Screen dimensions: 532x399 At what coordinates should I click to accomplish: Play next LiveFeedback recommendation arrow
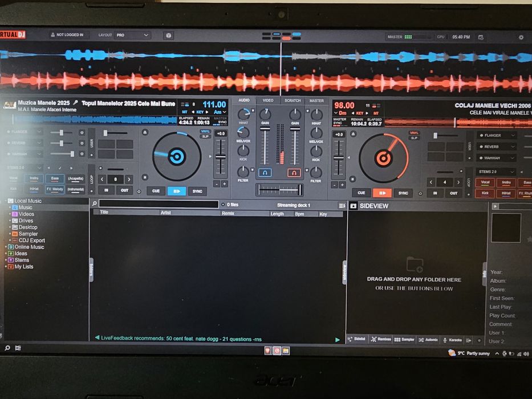[x=338, y=340]
